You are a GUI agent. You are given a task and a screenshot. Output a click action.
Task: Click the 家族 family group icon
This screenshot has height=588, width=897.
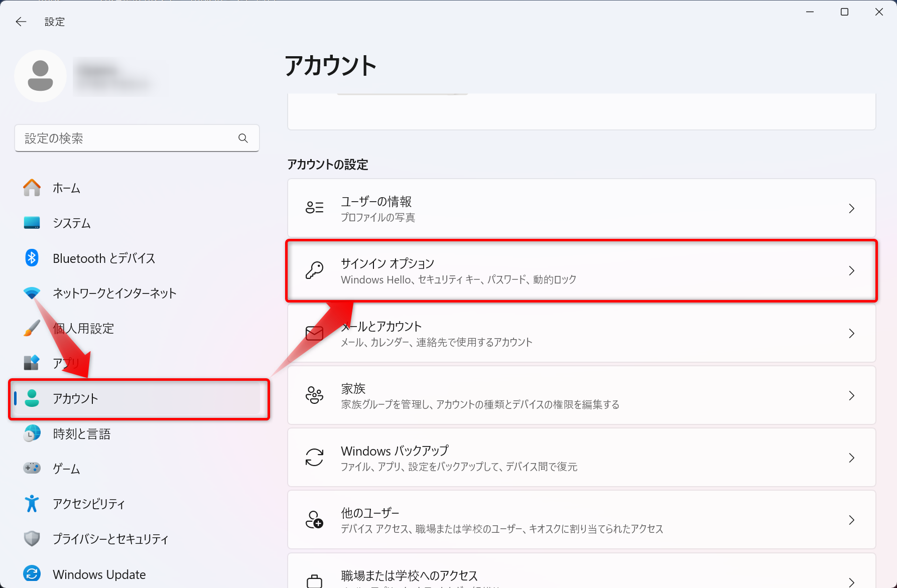coord(315,395)
